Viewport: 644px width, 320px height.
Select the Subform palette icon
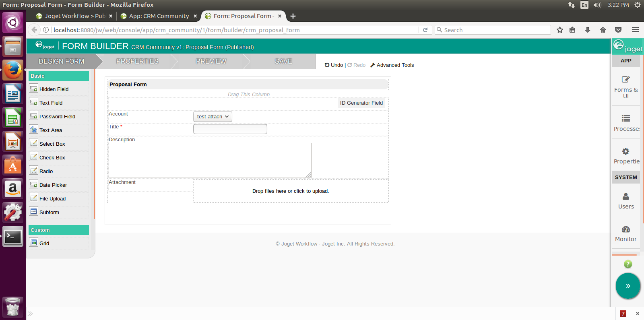34,212
